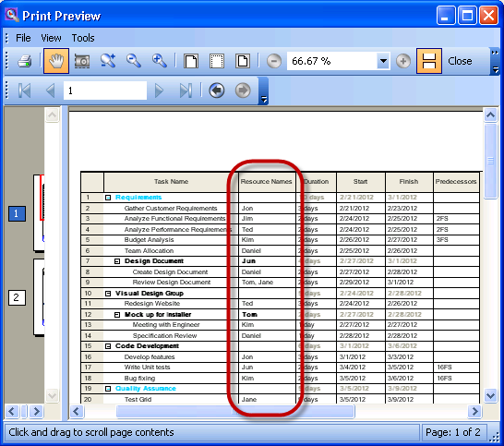Click the Duration column header
The image size is (504, 446).
click(x=316, y=182)
